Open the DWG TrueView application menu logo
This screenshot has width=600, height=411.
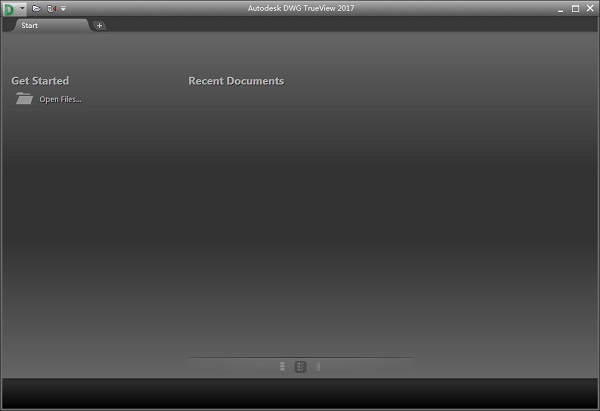[x=9, y=8]
